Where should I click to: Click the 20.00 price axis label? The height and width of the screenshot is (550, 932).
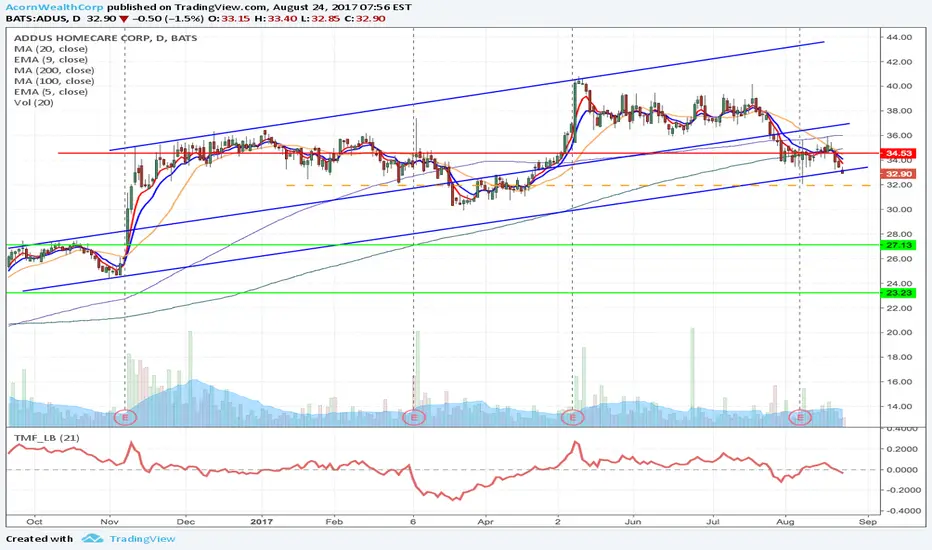coord(899,332)
